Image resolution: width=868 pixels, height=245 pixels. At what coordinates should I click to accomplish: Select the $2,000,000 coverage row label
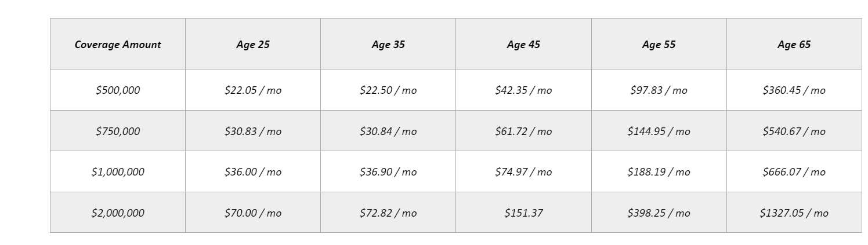click(118, 213)
